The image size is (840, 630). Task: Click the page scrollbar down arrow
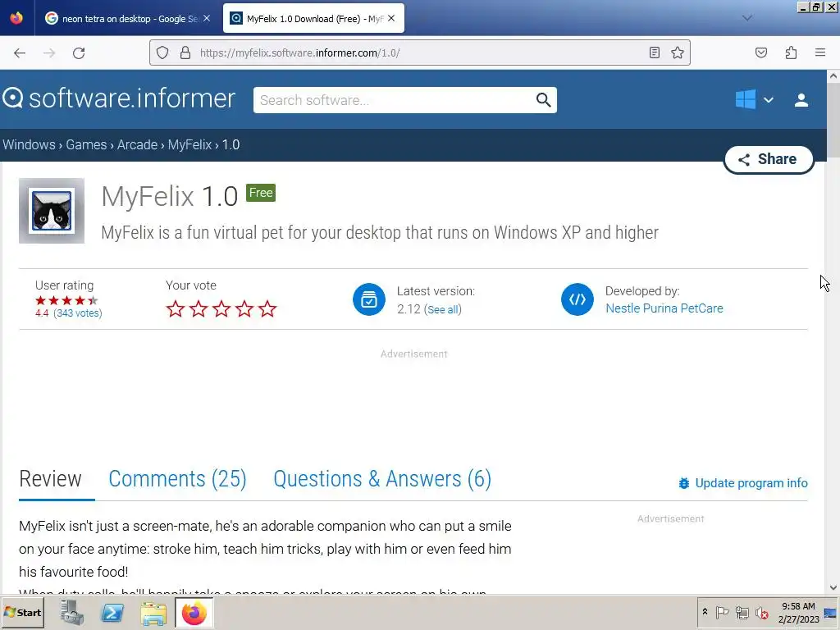click(x=833, y=587)
